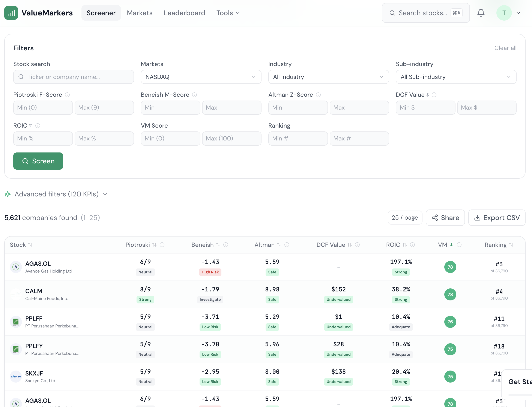Open the Markets NASDAQ dropdown
The width and height of the screenshot is (532, 407).
[x=201, y=77]
